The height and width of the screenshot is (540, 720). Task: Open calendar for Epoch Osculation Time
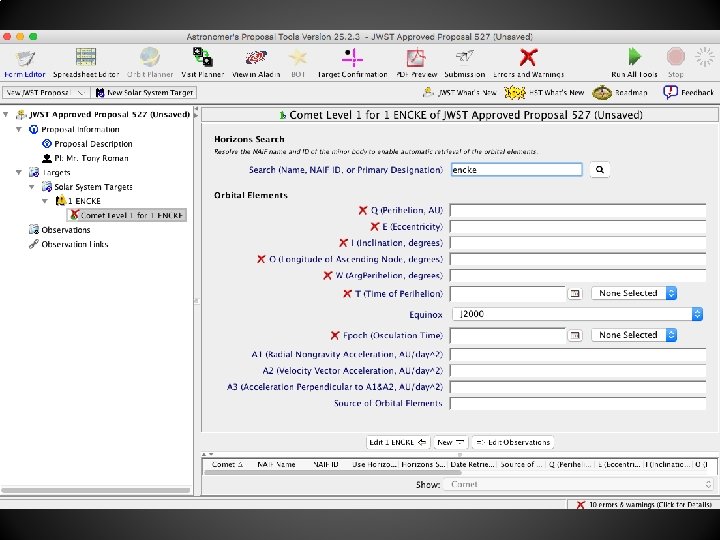(574, 335)
